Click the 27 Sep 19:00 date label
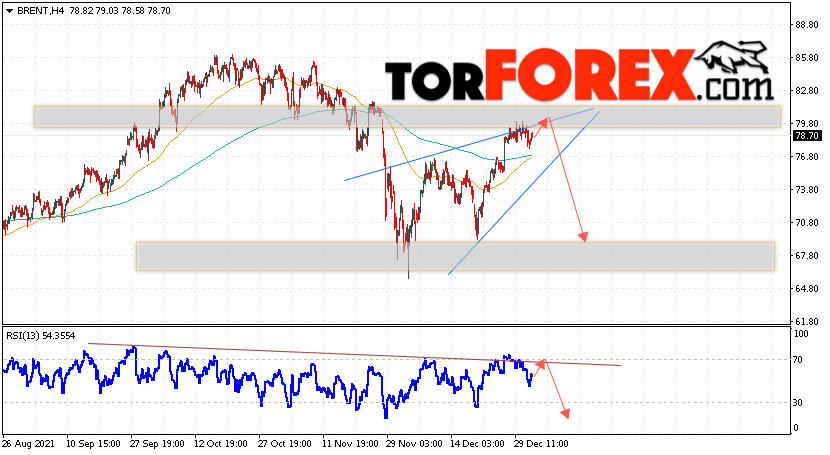The width and height of the screenshot is (830, 455). tap(157, 443)
